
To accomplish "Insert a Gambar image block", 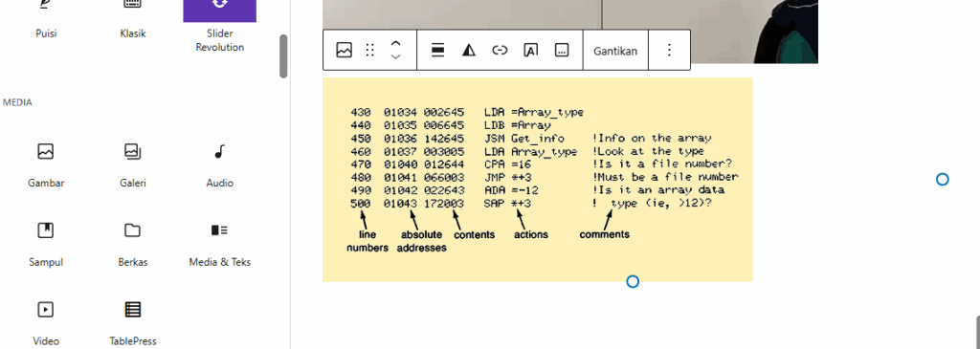I will (46, 164).
